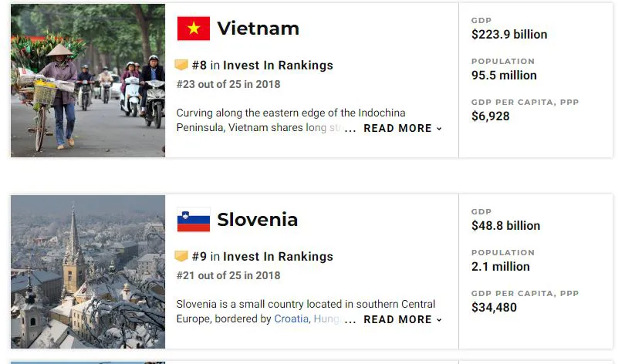The height and width of the screenshot is (364, 625).
Task: Click the Slovenia flag icon
Action: (x=194, y=220)
